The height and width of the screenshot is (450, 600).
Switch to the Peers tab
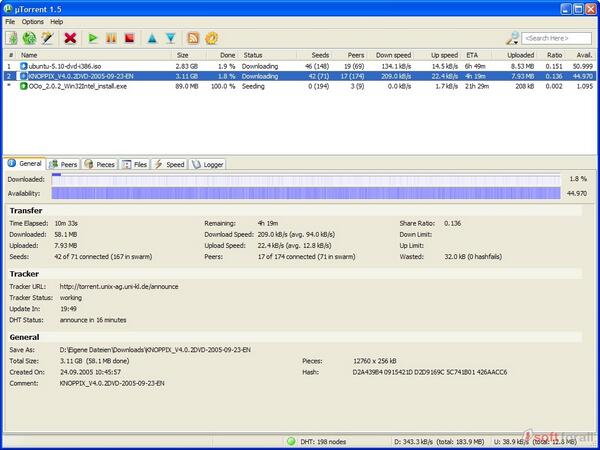[64, 165]
